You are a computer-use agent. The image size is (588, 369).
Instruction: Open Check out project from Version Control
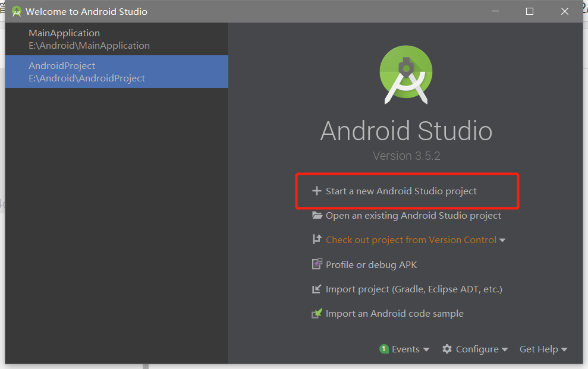point(411,239)
